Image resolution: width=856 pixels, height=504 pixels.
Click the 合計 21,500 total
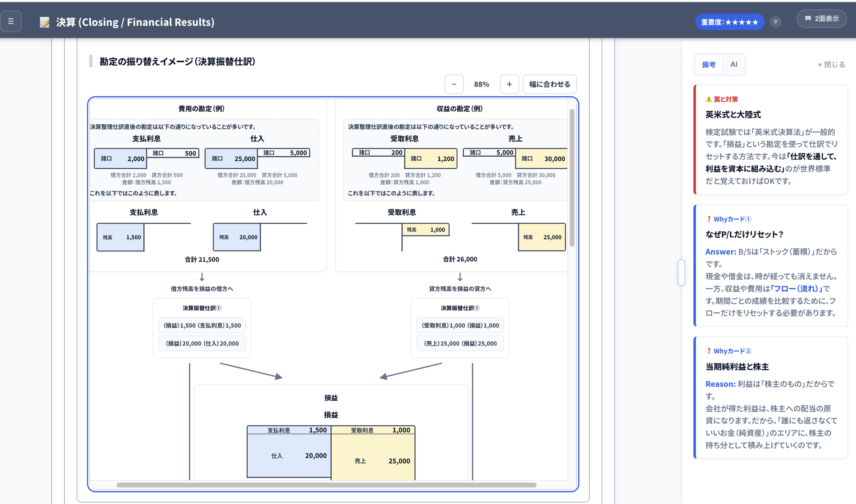pyautogui.click(x=202, y=259)
